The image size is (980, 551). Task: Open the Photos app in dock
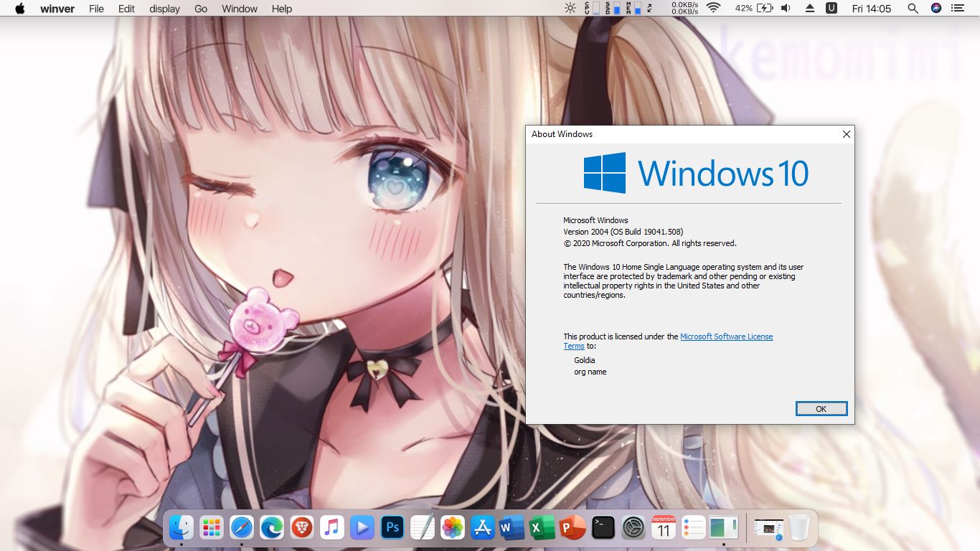coord(452,528)
